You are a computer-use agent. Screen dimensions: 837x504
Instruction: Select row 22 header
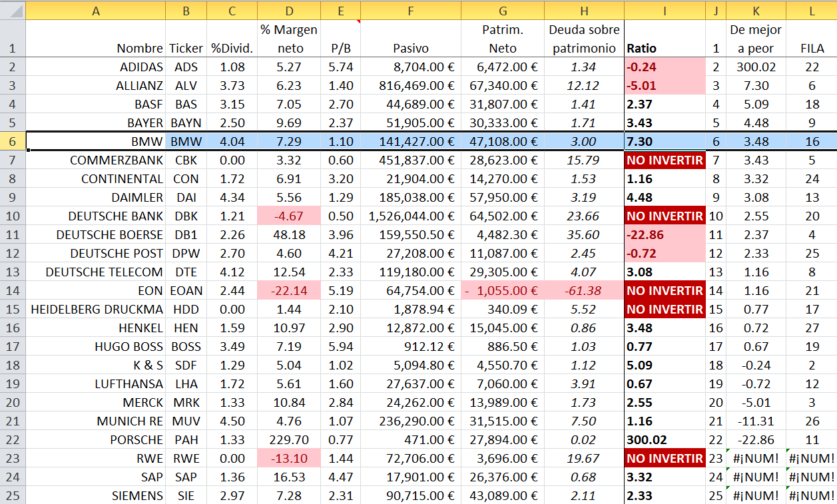[x=13, y=439]
